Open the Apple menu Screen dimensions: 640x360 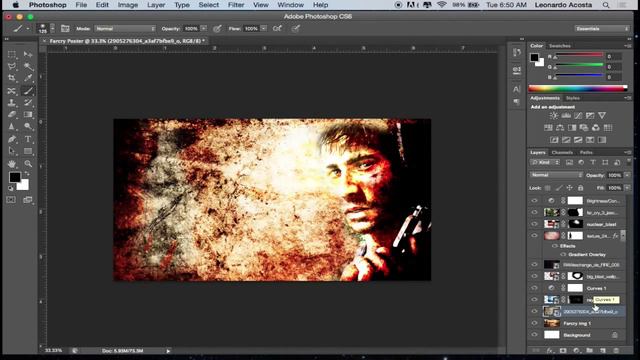(x=16, y=5)
